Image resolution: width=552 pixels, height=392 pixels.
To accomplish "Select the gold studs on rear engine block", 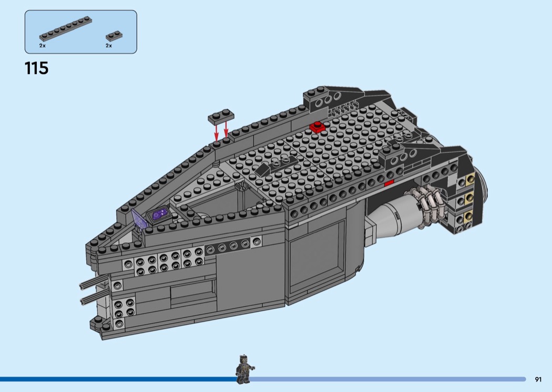I will [466, 199].
